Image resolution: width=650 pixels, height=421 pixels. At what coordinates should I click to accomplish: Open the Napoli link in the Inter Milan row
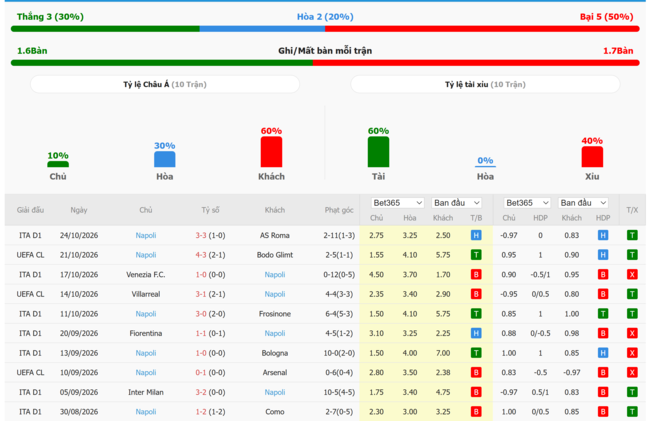click(x=275, y=392)
